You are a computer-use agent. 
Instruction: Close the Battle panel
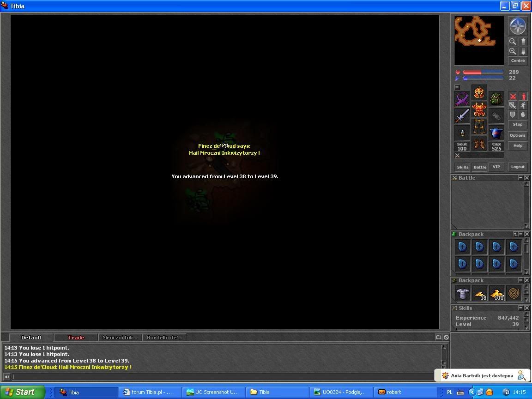(526, 178)
